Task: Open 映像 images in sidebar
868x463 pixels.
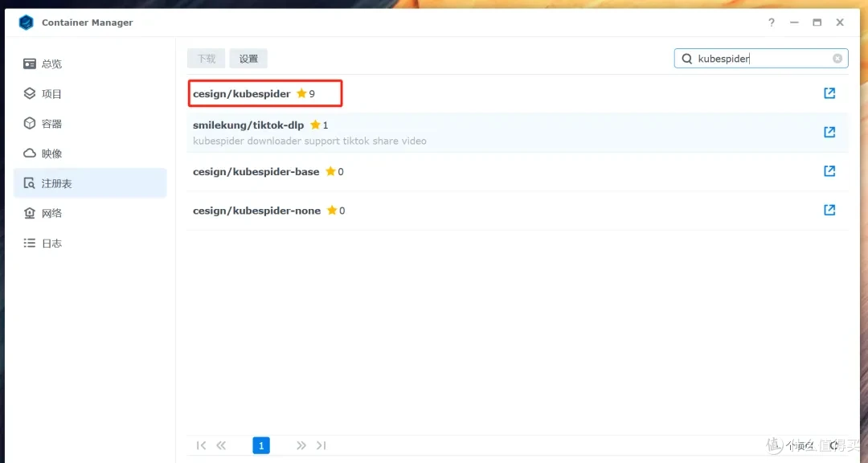Action: (x=90, y=154)
